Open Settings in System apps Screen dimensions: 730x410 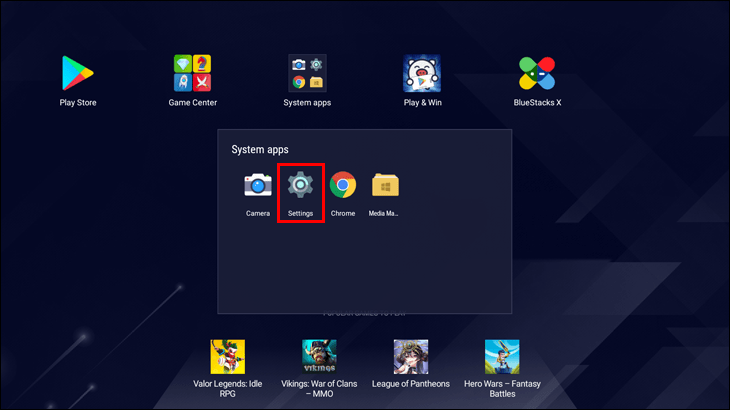coord(300,185)
